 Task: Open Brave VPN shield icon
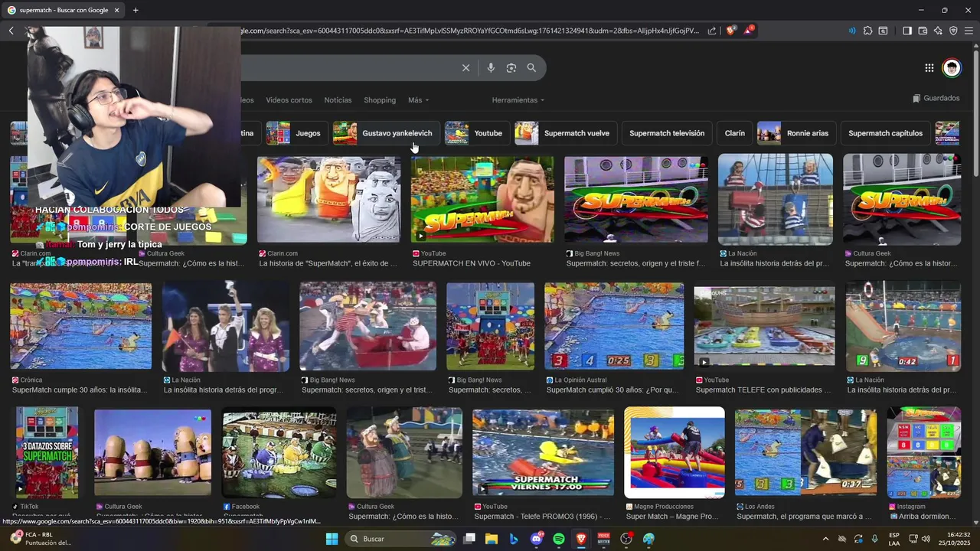click(953, 31)
